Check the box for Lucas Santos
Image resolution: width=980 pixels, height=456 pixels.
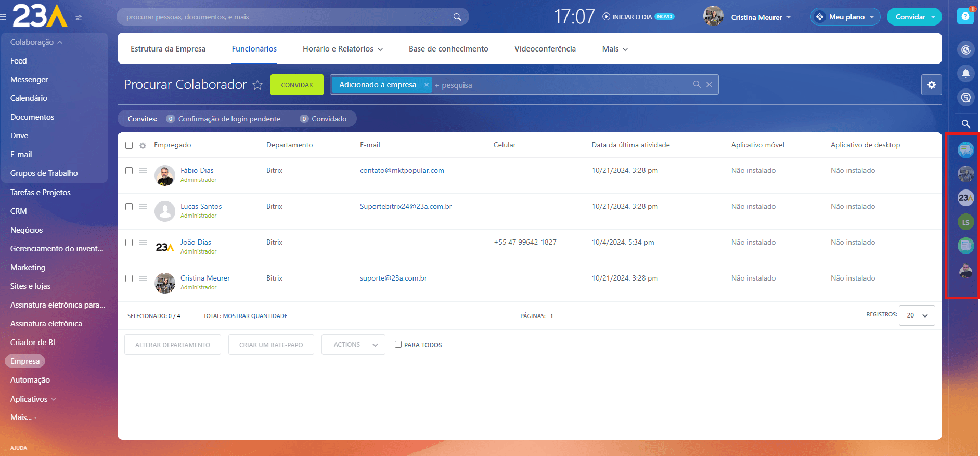coord(129,207)
